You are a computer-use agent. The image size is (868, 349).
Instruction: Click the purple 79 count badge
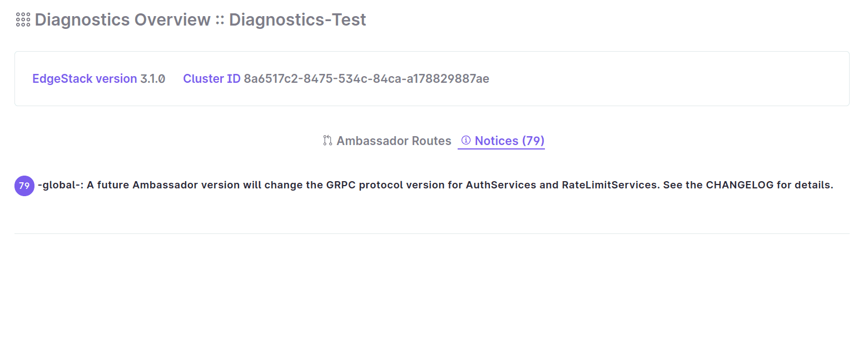tap(24, 186)
